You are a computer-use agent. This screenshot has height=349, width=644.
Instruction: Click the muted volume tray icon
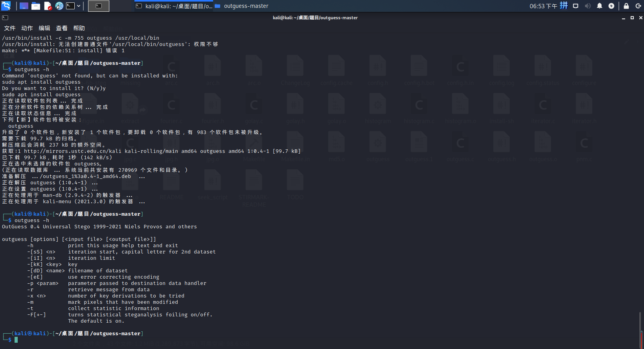(588, 6)
